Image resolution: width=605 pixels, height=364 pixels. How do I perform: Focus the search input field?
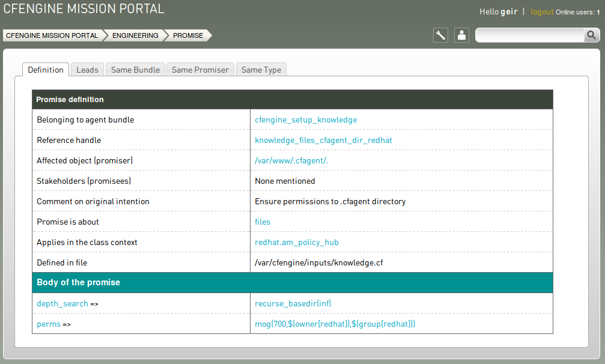pos(530,35)
